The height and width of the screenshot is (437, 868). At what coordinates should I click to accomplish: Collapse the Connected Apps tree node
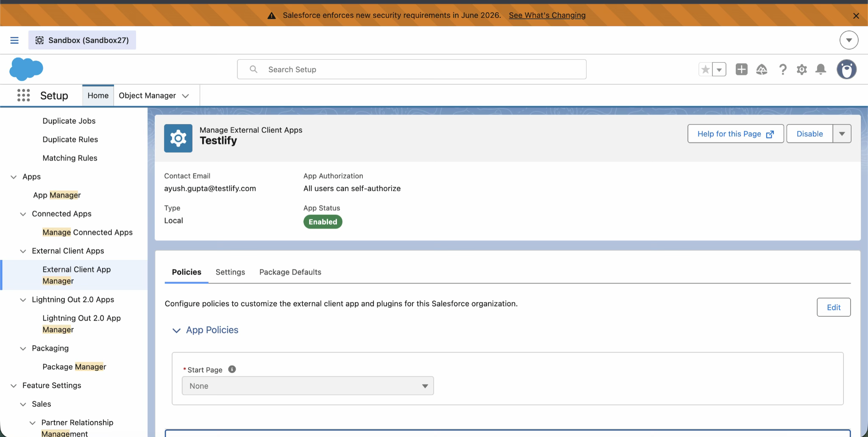coord(23,214)
